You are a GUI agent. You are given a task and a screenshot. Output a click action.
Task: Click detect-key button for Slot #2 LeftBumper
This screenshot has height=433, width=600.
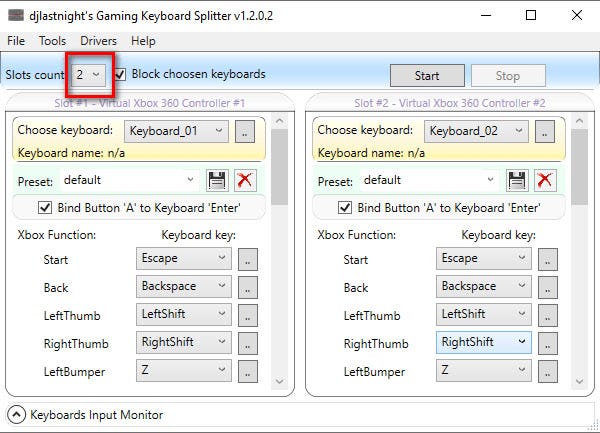click(x=548, y=371)
